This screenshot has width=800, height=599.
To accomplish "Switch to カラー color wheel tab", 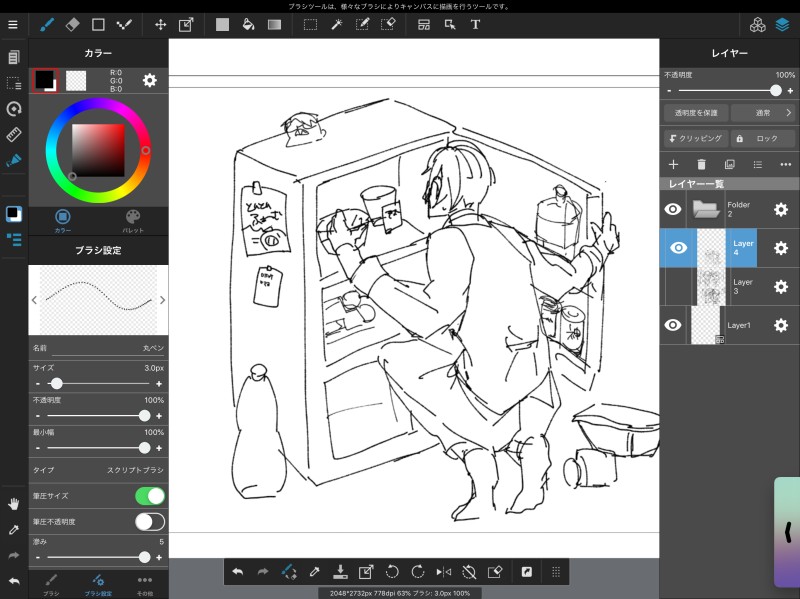I will (63, 221).
